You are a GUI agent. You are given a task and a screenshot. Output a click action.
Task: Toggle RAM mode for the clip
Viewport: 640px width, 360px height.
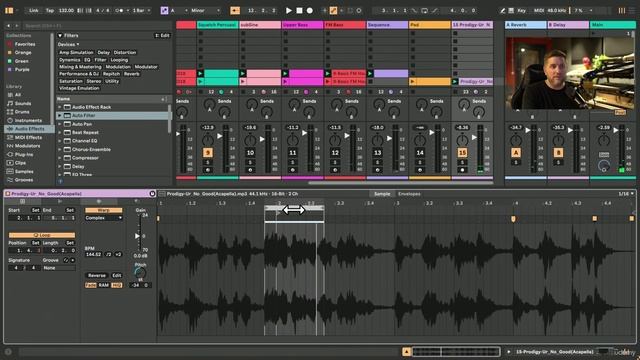click(104, 285)
